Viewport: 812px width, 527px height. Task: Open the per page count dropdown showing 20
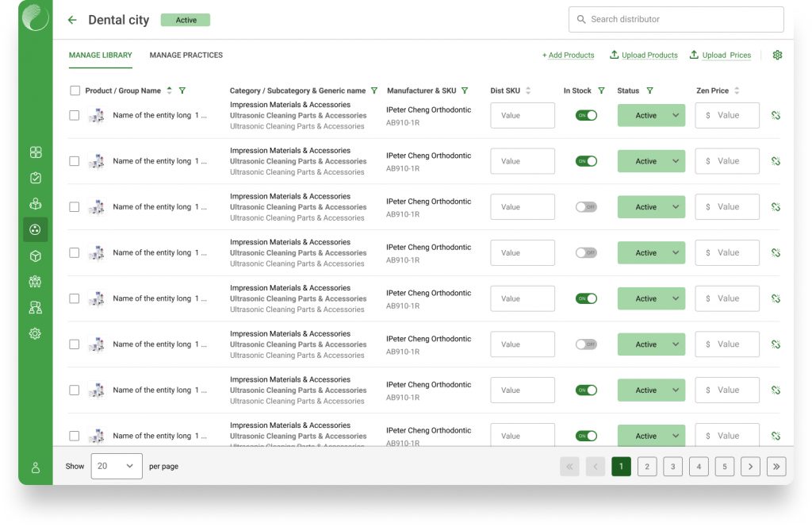pyautogui.click(x=117, y=466)
